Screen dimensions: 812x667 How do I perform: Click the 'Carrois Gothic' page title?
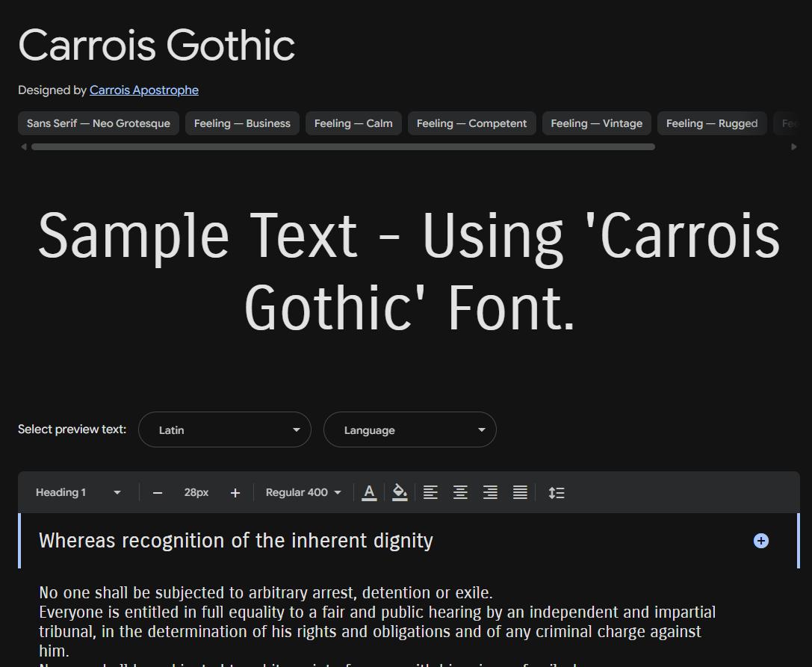click(x=156, y=45)
